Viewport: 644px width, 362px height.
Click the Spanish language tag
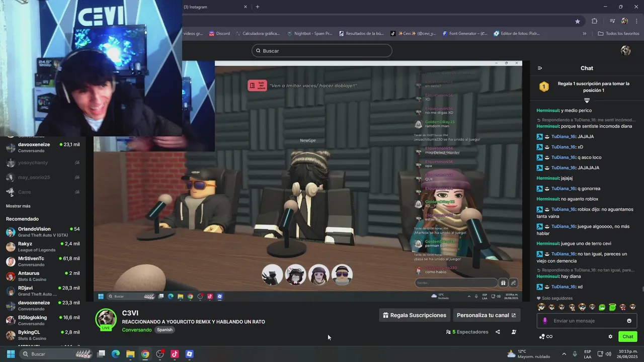tap(165, 330)
